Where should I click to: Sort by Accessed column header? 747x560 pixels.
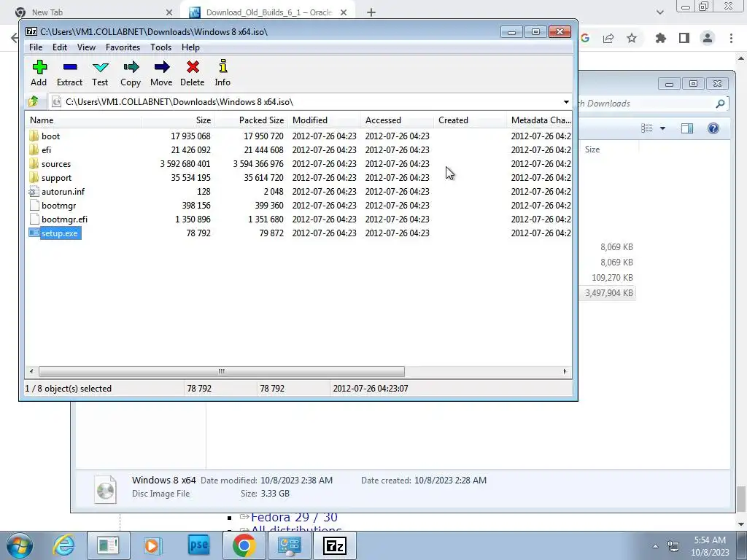click(398, 120)
